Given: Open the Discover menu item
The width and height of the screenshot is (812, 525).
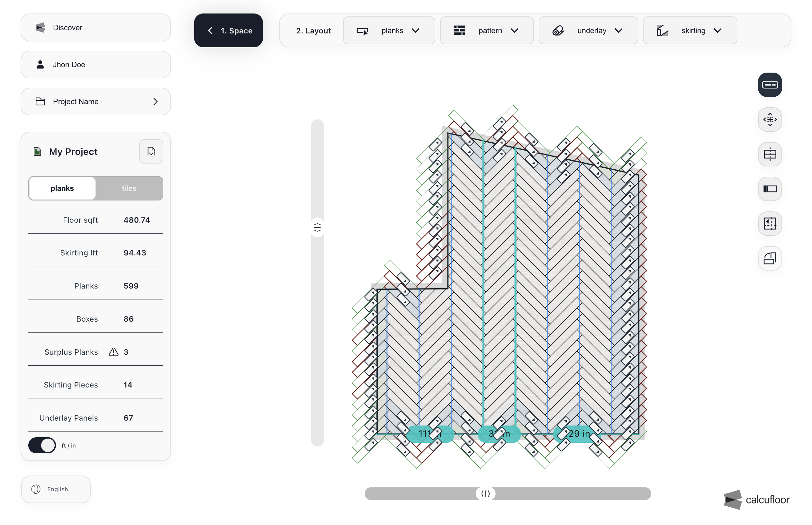Looking at the screenshot, I should tap(96, 28).
